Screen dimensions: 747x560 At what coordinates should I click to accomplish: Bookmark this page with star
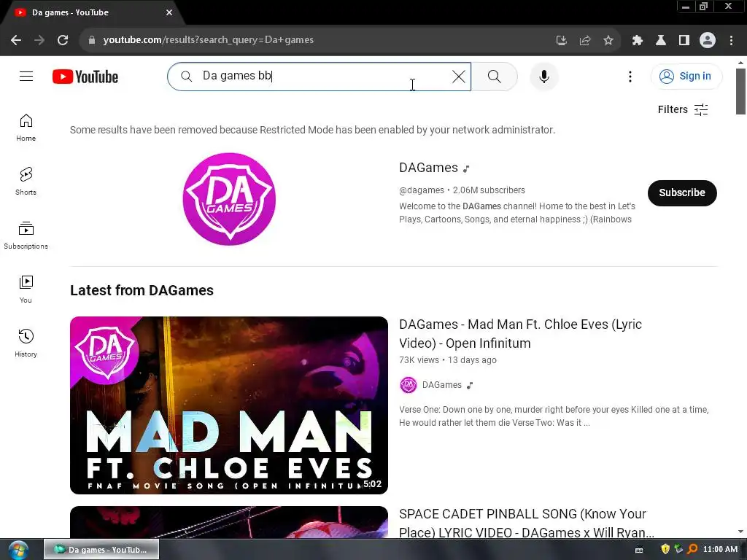point(608,40)
